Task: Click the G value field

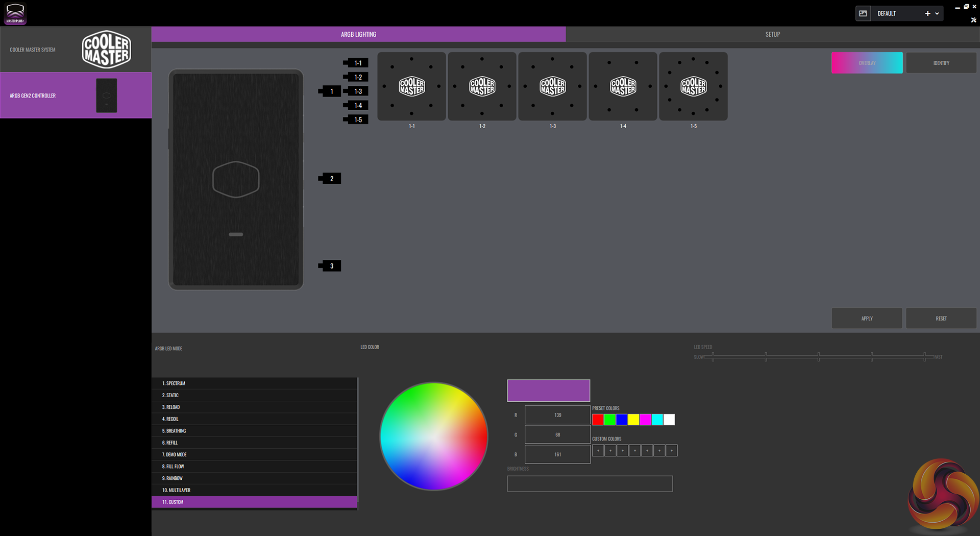Action: click(x=557, y=434)
